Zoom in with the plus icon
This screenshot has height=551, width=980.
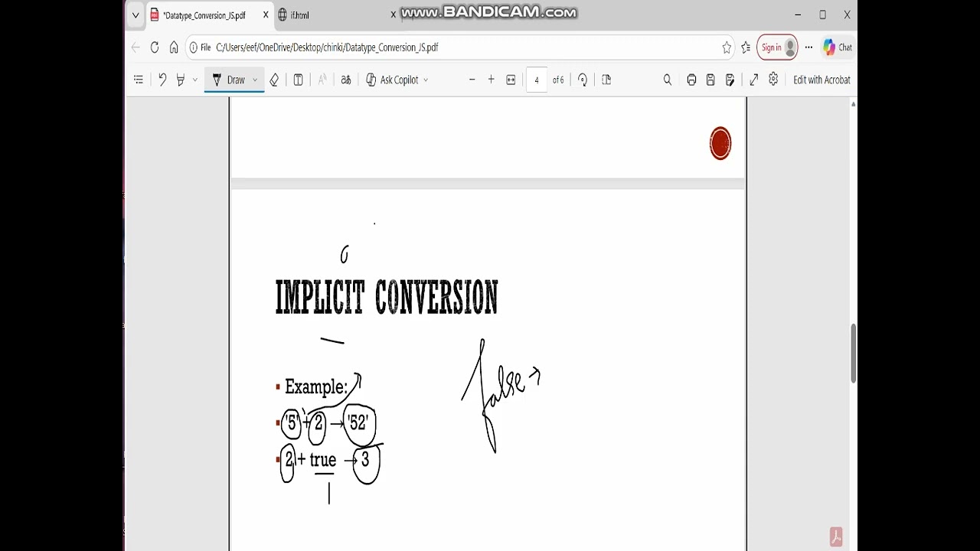tap(491, 80)
